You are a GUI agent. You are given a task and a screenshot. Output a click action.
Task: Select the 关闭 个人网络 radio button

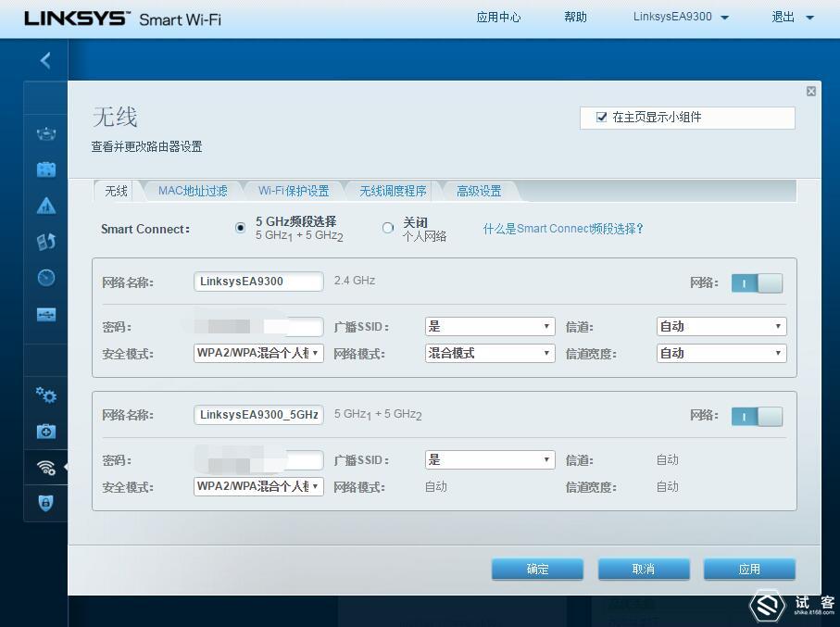tap(388, 228)
